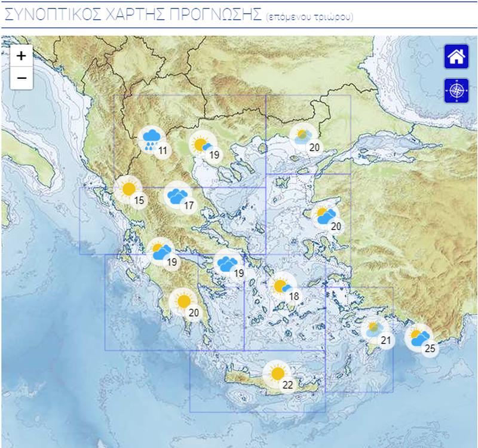Click the sun with small cloud showing 19
This screenshot has width=478, height=448.
[x=203, y=145]
